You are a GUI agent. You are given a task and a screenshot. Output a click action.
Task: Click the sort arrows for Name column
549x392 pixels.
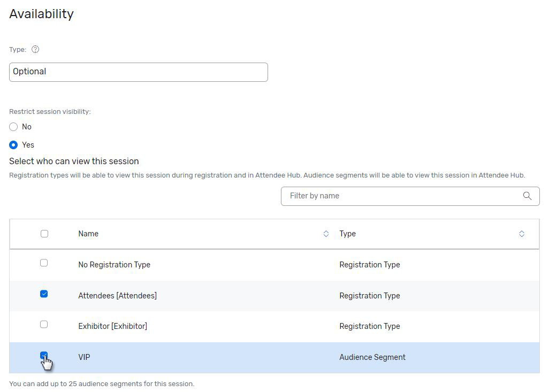(x=326, y=234)
